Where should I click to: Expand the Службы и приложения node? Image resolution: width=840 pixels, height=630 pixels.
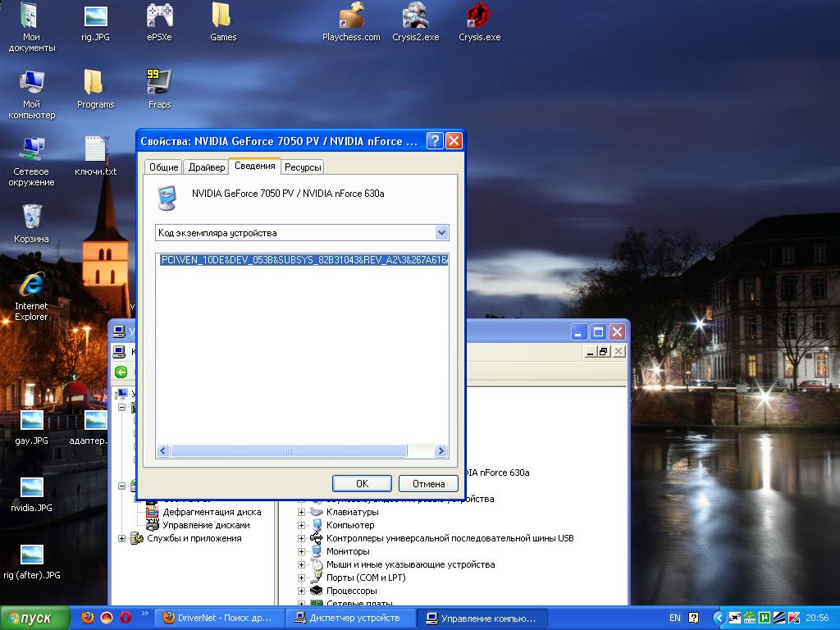click(x=122, y=538)
